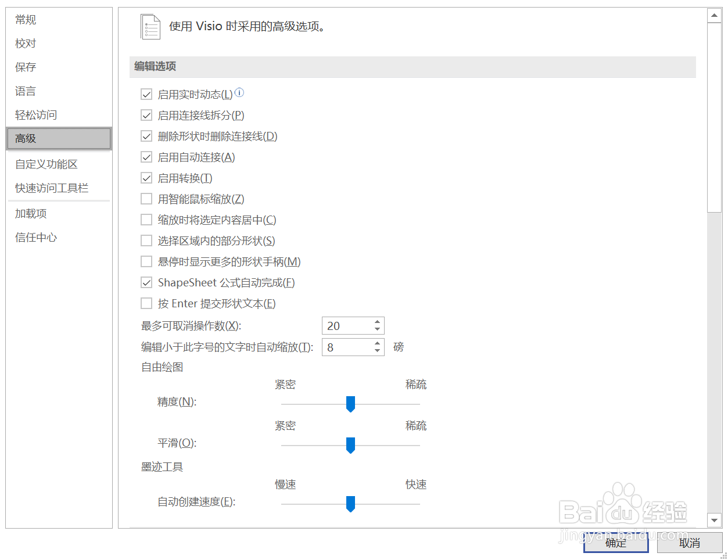The image size is (728, 560).
Task: Click the 磅 unit label
Action: 399,347
